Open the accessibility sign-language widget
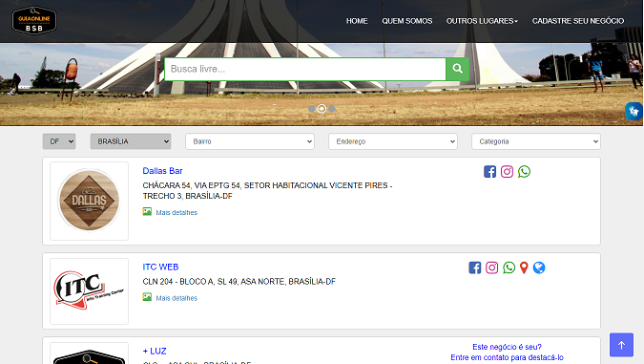Screen dimensions: 644x364 point(634,111)
